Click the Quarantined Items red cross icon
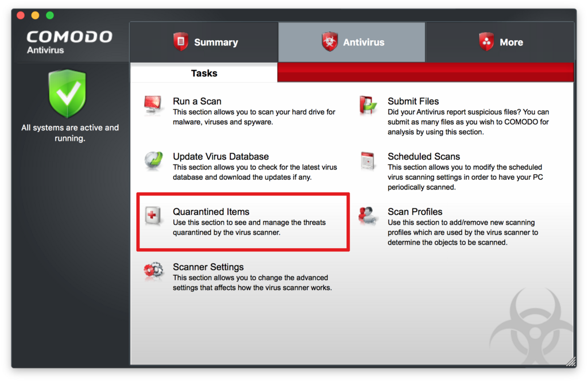 [153, 215]
